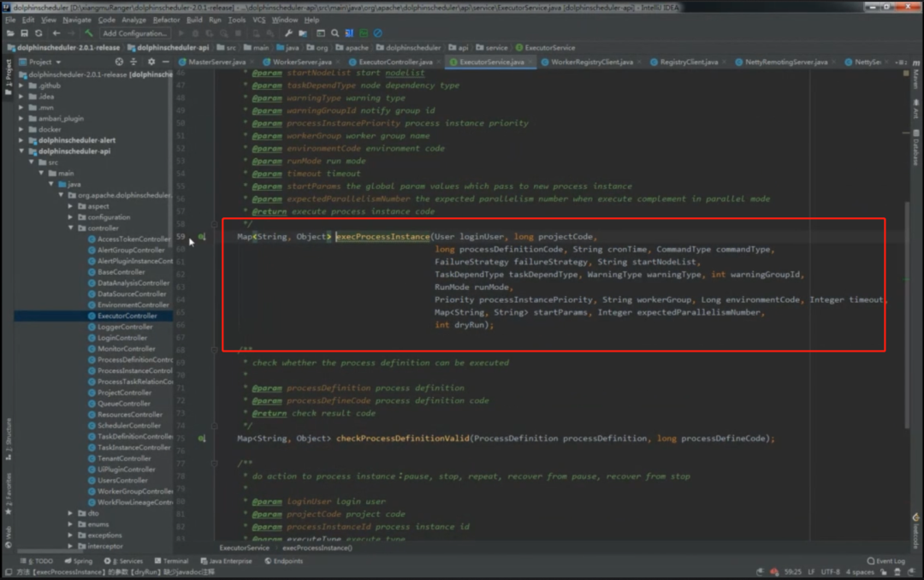924x580 pixels.
Task: Expand the configuration package
Action: (x=71, y=217)
